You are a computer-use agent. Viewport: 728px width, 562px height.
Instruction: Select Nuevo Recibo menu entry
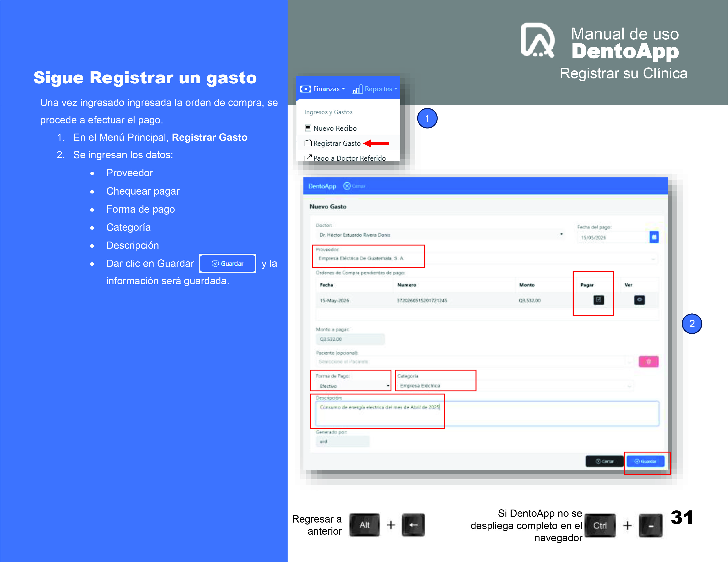331,128
